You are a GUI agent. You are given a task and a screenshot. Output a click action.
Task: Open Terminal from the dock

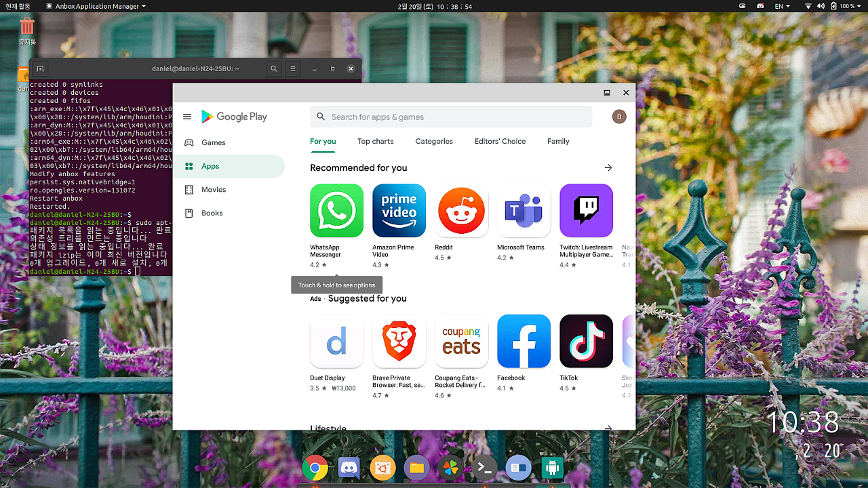pos(485,468)
